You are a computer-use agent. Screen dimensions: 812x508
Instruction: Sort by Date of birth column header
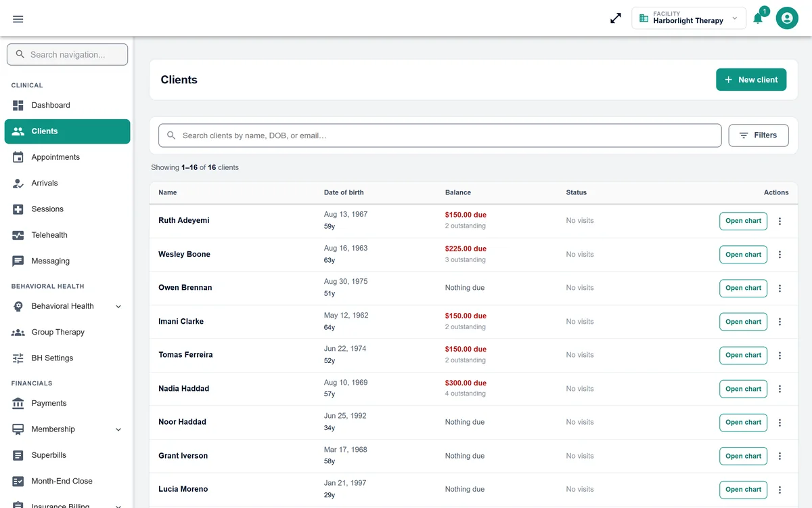tap(344, 192)
